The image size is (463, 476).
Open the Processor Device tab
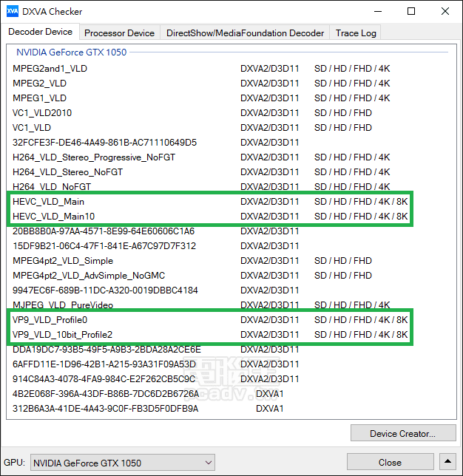tap(119, 33)
